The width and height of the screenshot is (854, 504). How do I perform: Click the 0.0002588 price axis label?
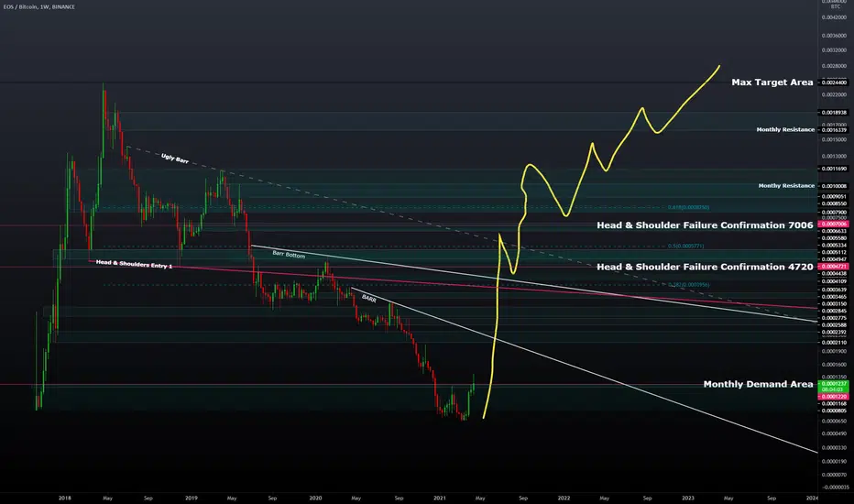[x=834, y=325]
